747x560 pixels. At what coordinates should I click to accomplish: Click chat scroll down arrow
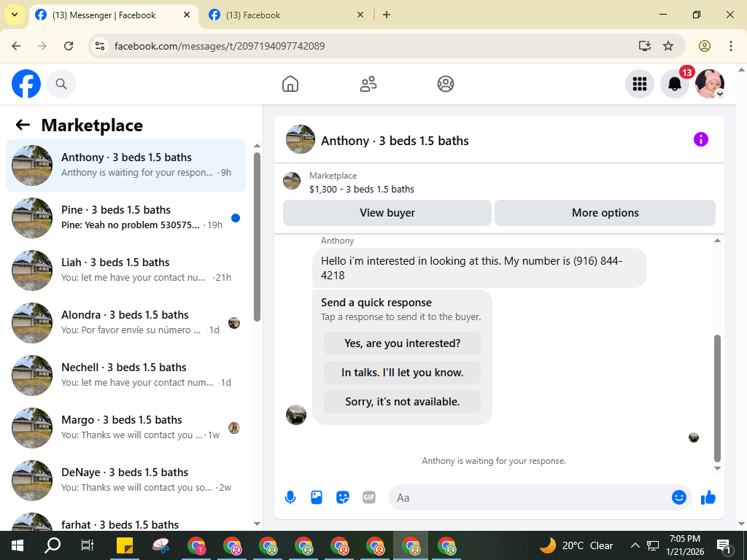718,469
